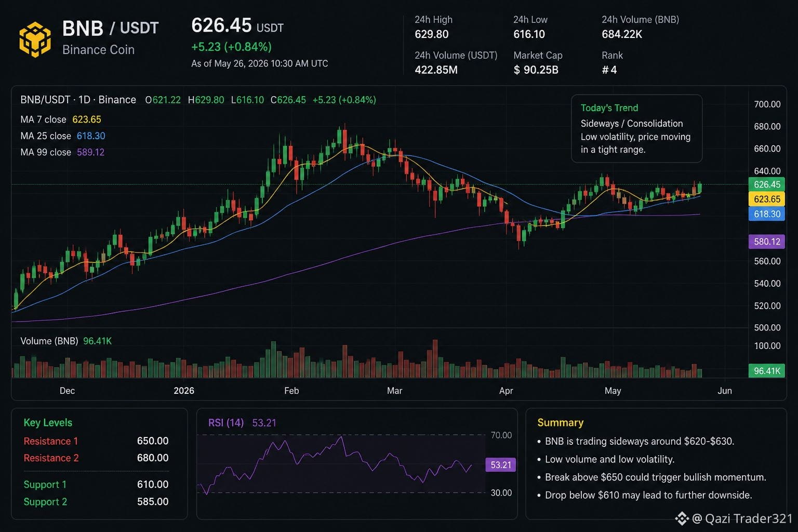The width and height of the screenshot is (798, 532).
Task: Click the Rank # 4 value
Action: pyautogui.click(x=609, y=70)
